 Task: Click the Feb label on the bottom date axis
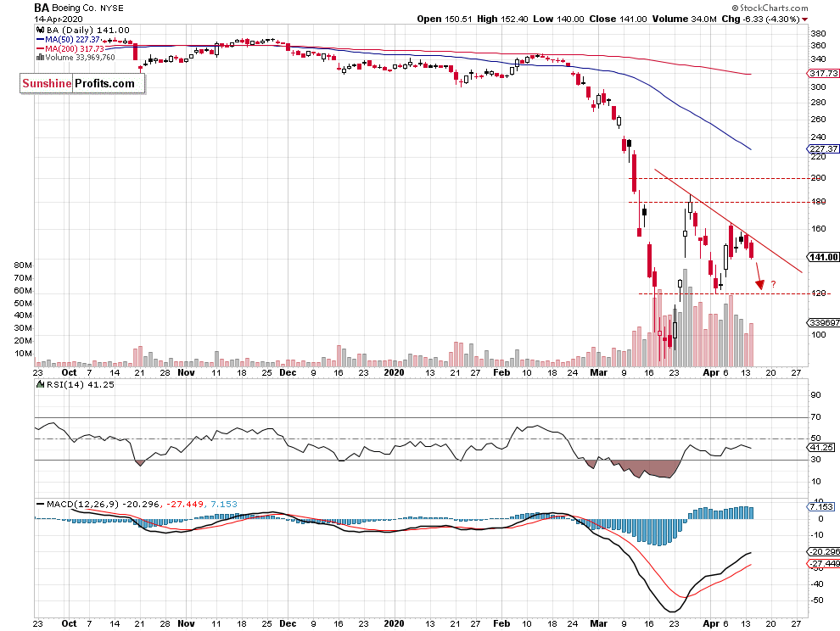point(501,623)
